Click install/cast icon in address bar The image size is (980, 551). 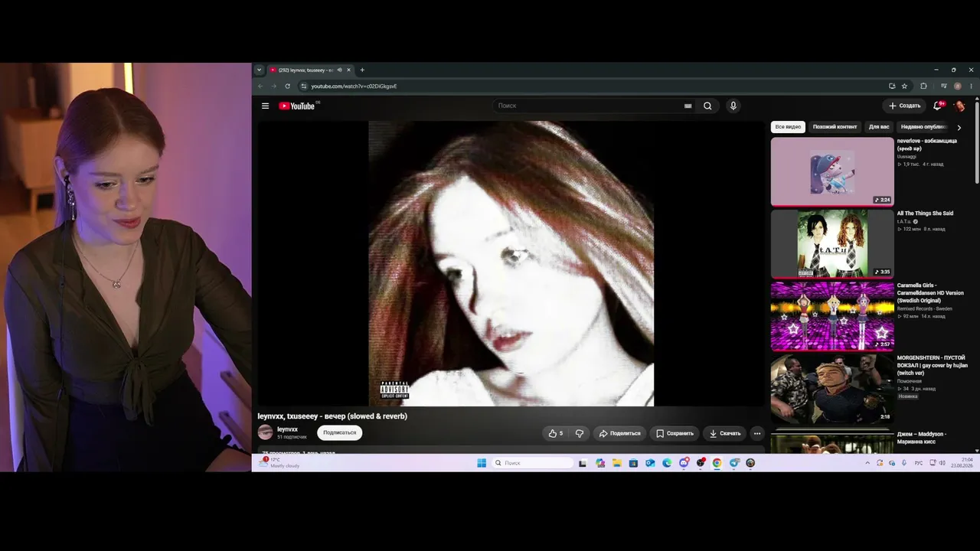[x=892, y=86]
